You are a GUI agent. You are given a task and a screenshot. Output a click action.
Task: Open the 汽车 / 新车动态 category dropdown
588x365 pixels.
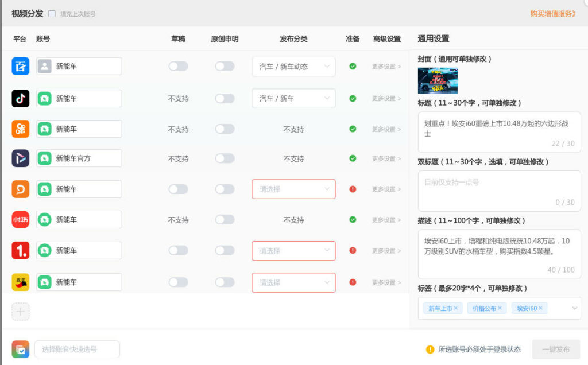(x=293, y=67)
